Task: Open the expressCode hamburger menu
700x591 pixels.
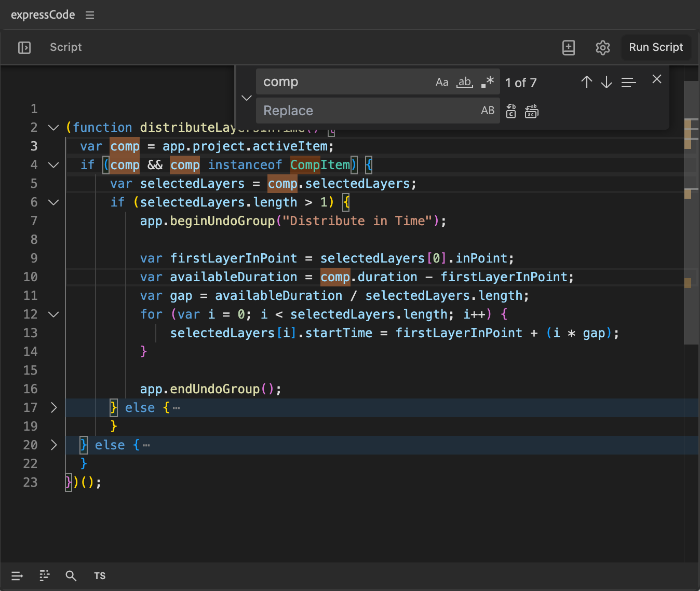Action: click(x=89, y=15)
